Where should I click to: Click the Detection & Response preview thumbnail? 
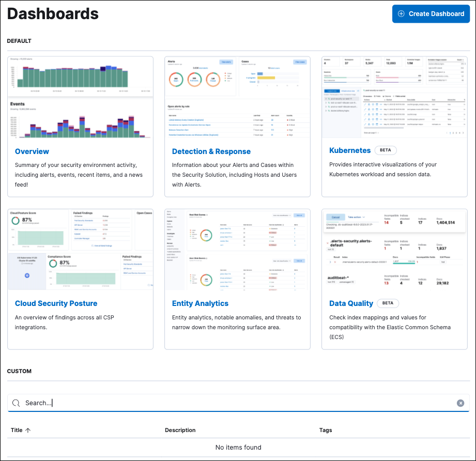[237, 97]
